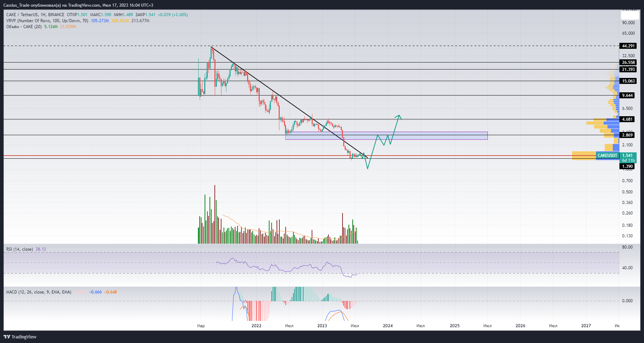This screenshot has width=644, height=343.
Task: Click the MACD value -0.666
Action: 95,292
